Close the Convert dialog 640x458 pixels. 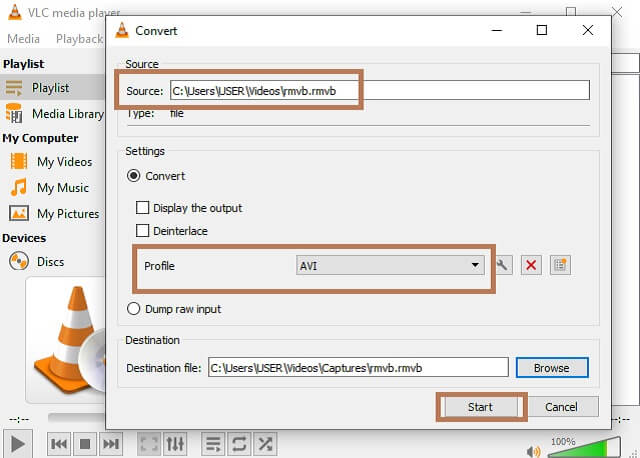coord(588,30)
